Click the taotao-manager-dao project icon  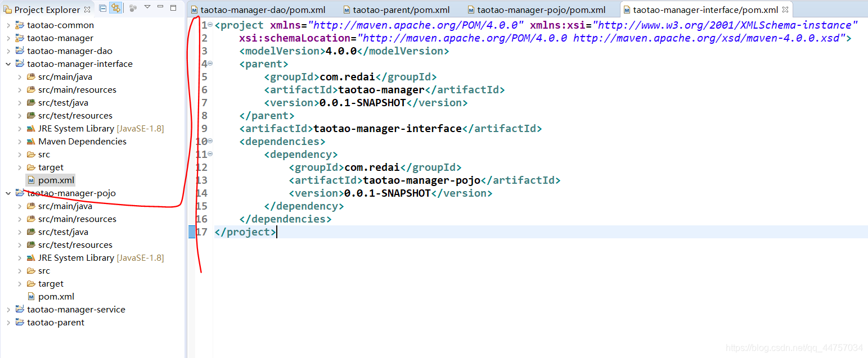coord(20,51)
